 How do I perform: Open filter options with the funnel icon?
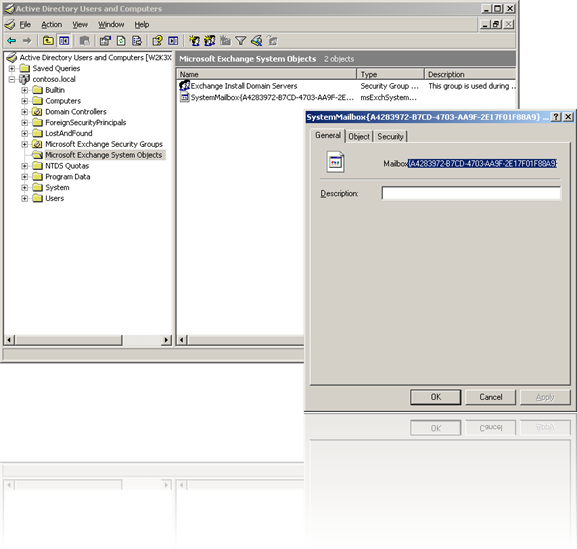pos(241,40)
